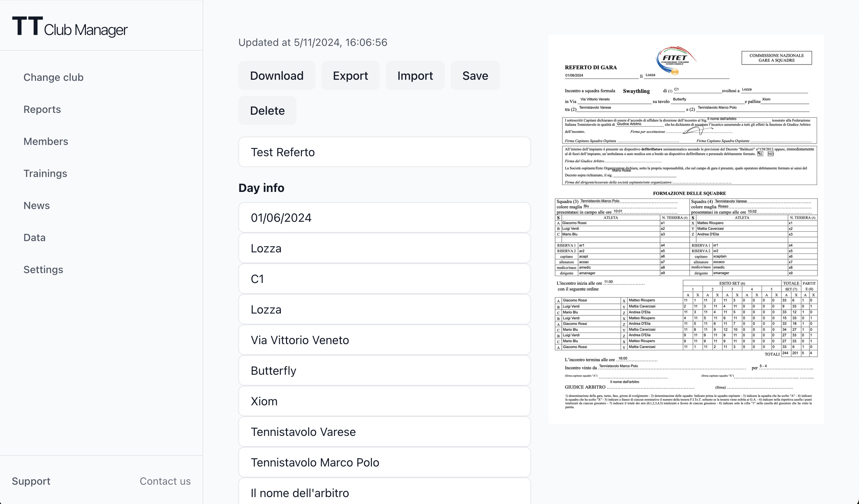The width and height of the screenshot is (859, 504).
Task: Click the Import button
Action: click(415, 76)
